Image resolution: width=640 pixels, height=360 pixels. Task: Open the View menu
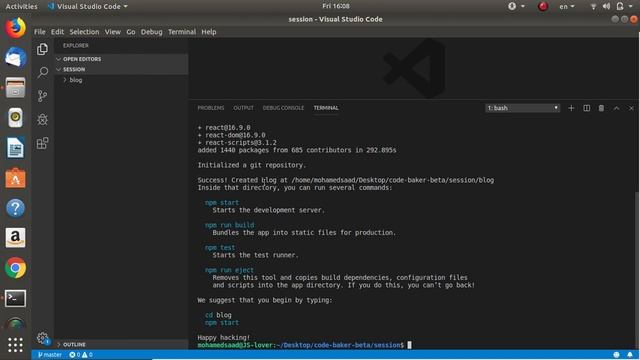click(x=112, y=32)
